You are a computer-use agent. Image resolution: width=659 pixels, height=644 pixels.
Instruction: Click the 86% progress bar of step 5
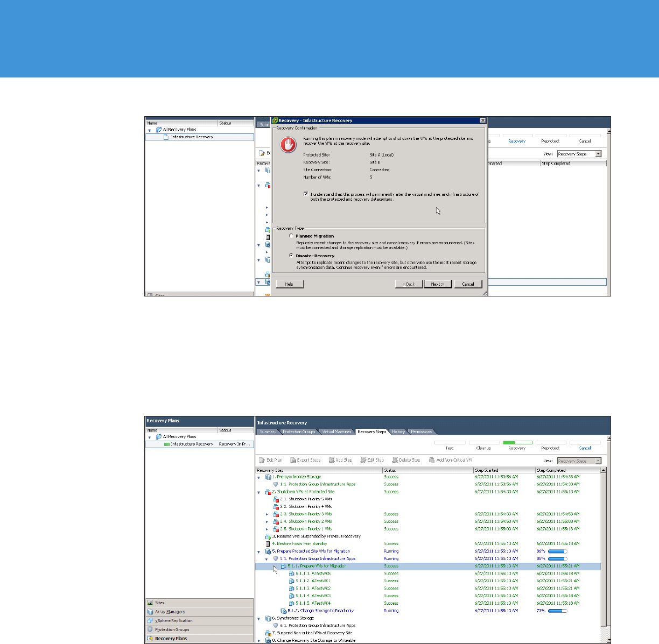(557, 551)
